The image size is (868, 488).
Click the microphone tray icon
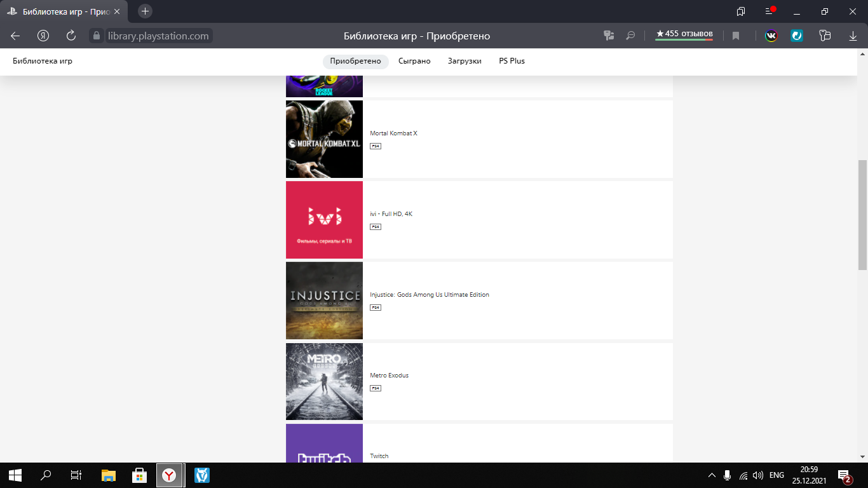728,475
